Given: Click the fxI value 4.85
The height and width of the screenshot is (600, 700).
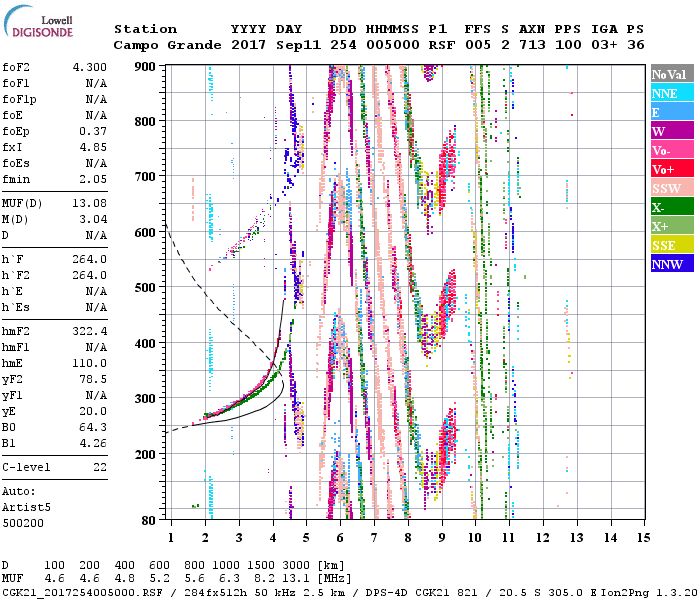Looking at the screenshot, I should coord(93,147).
